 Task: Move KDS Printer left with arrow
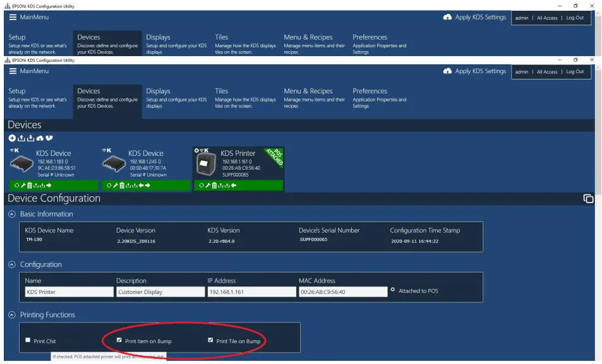[x=234, y=185]
